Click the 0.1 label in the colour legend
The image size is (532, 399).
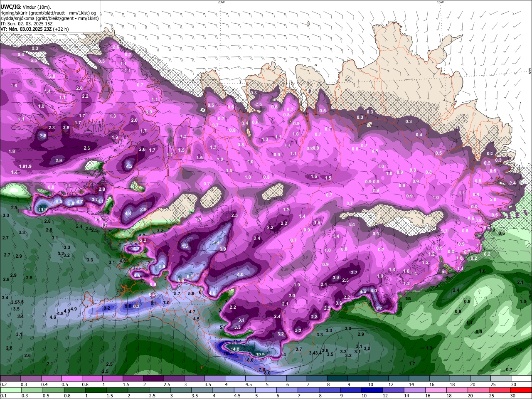tap(4, 396)
